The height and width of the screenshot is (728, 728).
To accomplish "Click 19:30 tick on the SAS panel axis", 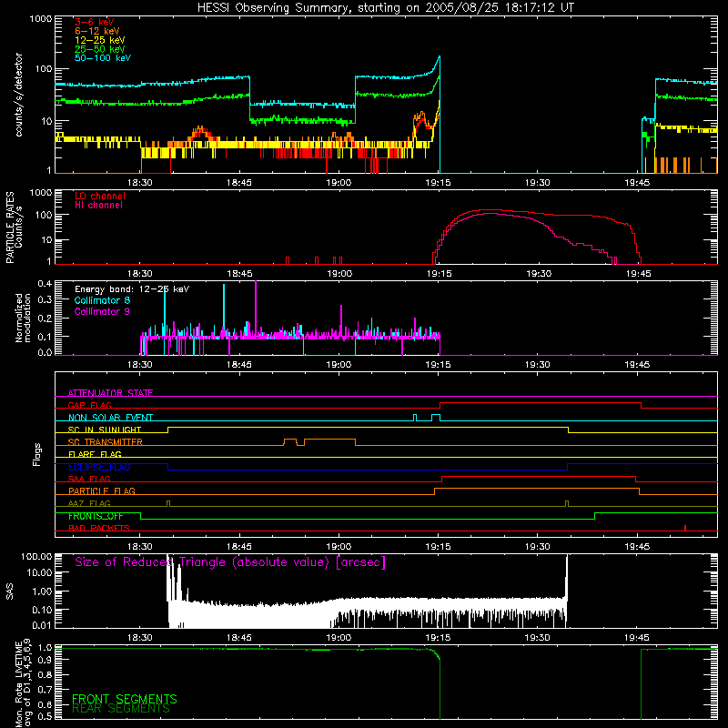I will (x=538, y=638).
